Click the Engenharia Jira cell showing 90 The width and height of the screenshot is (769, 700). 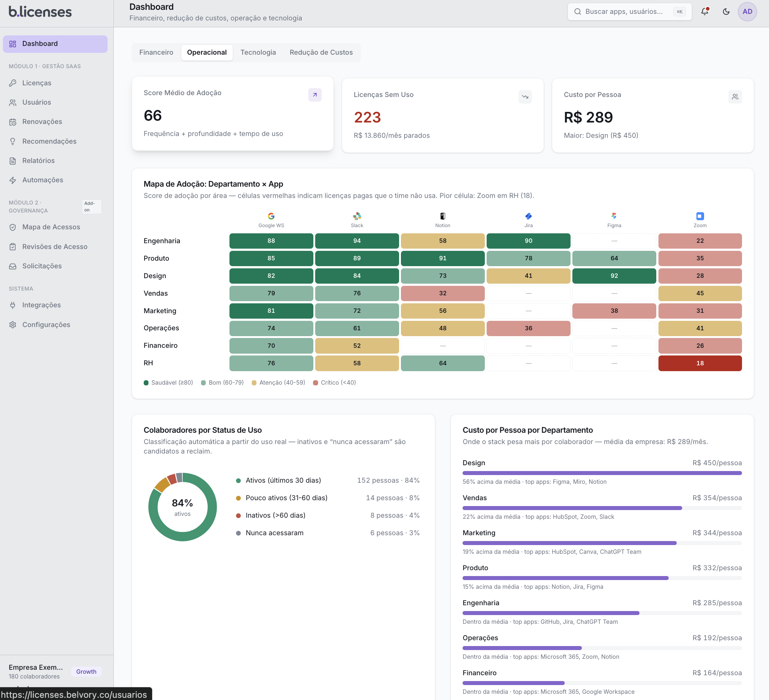[x=528, y=241]
